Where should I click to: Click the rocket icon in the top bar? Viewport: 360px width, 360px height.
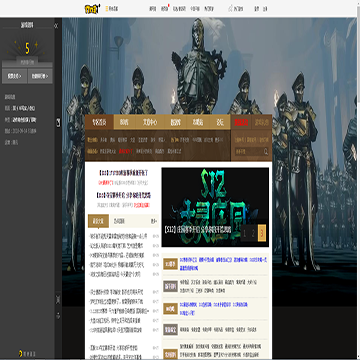(x=231, y=9)
